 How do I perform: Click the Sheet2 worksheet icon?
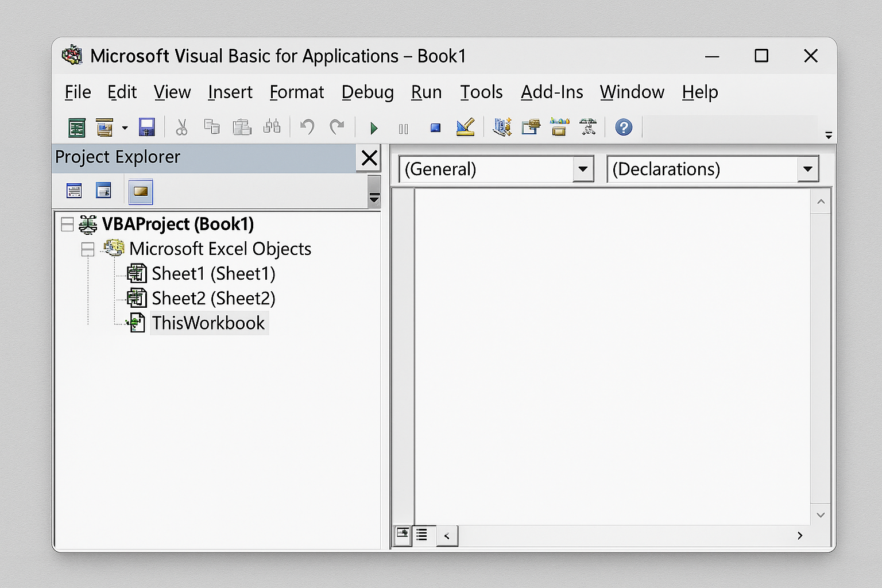tap(137, 298)
